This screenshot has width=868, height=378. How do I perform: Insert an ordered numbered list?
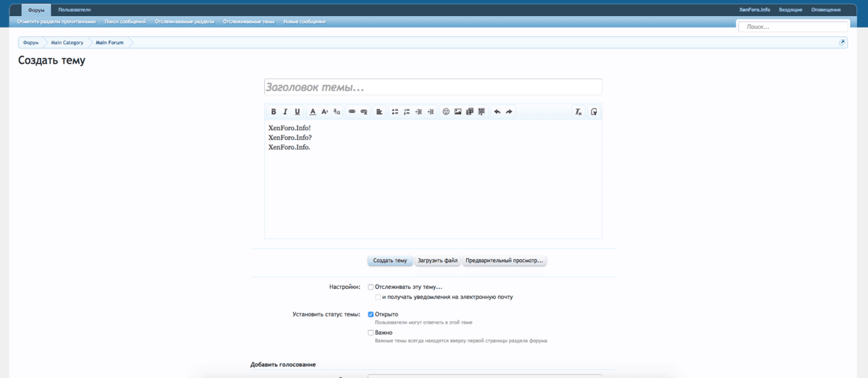407,112
